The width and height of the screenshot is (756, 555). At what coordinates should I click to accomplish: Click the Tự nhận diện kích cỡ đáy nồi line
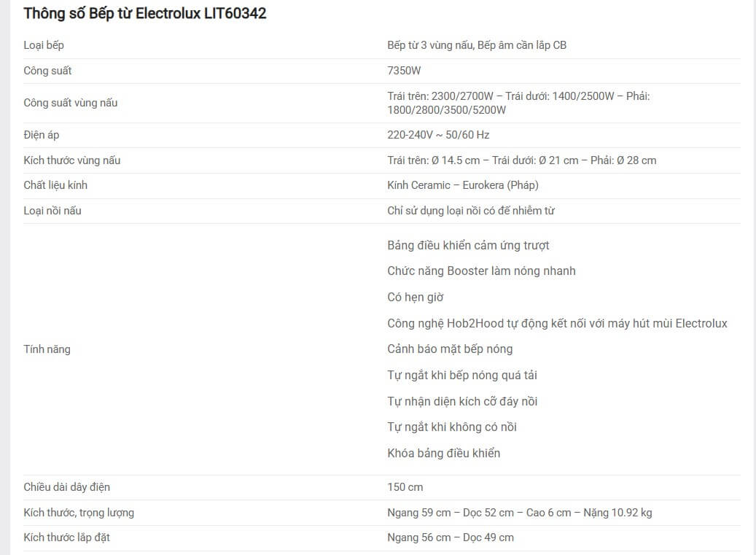(x=462, y=401)
